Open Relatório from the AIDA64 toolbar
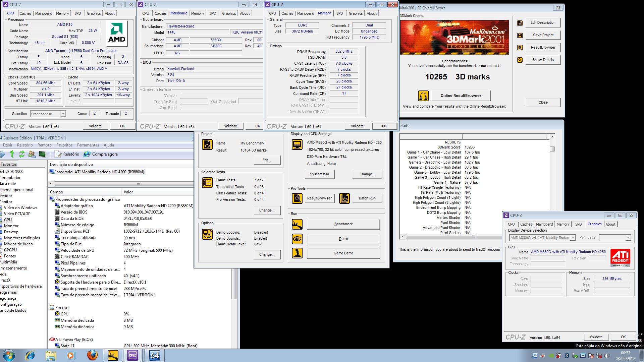Viewport: 644px width, 362px height. coord(67,154)
